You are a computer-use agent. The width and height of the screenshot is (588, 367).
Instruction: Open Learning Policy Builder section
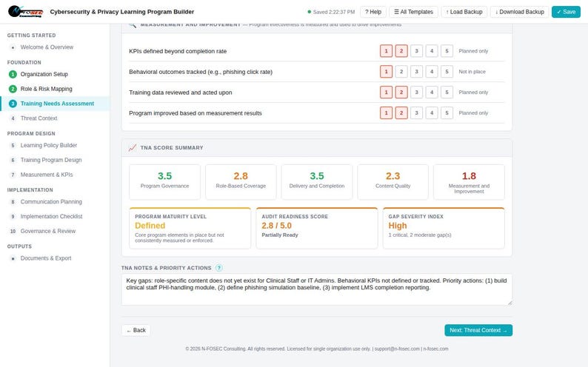[x=55, y=145]
